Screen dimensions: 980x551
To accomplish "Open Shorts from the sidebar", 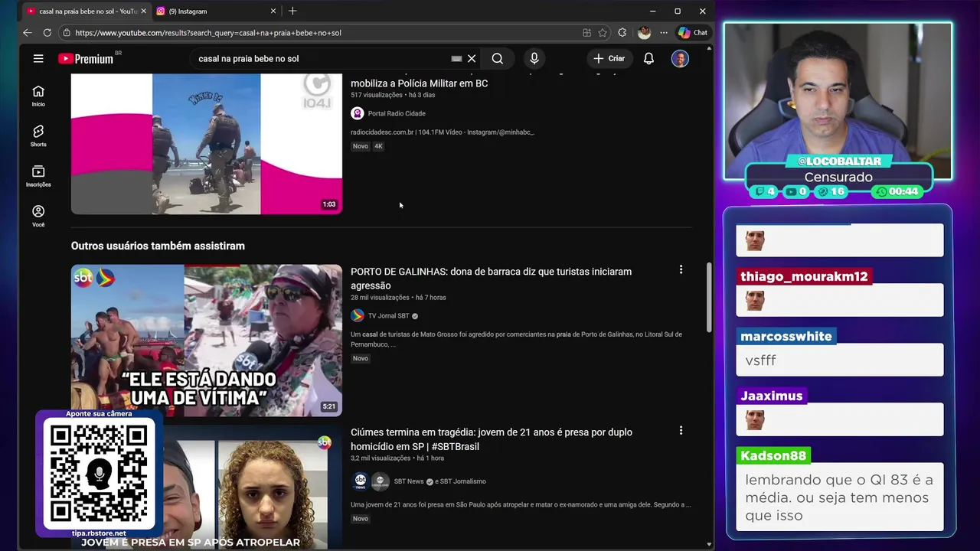I will pyautogui.click(x=38, y=135).
